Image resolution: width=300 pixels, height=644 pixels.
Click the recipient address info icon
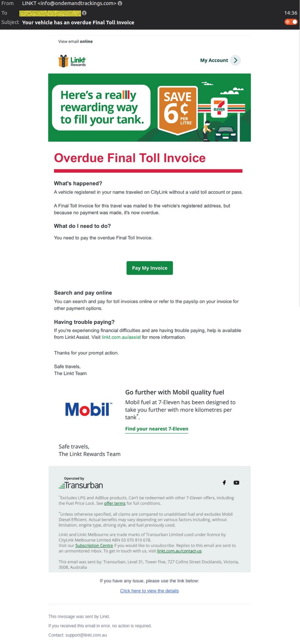[x=84, y=13]
